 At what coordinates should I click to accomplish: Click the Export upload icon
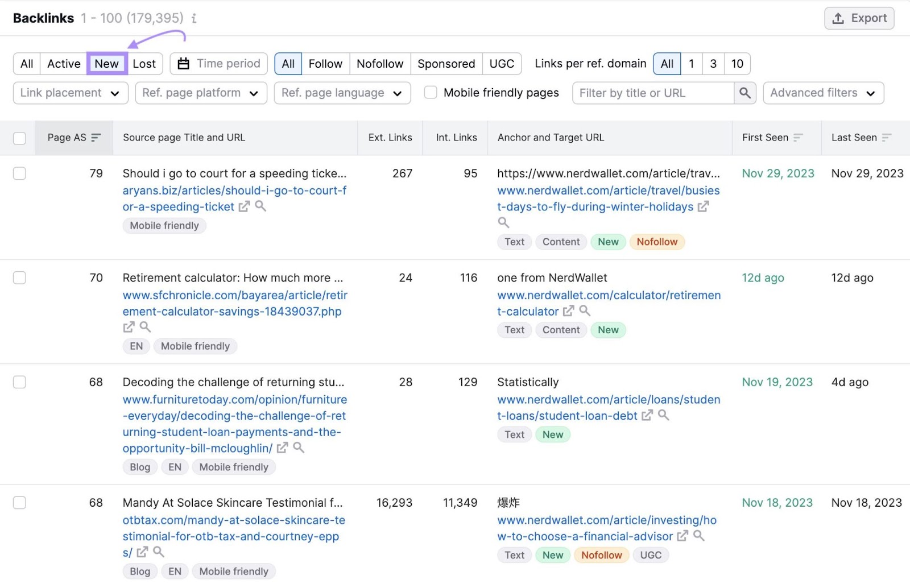[x=838, y=18]
